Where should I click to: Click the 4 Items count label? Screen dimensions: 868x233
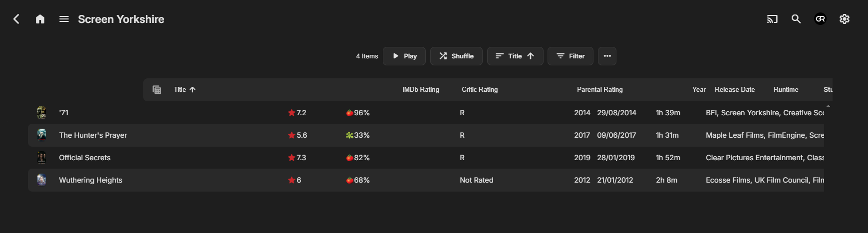[x=367, y=56]
